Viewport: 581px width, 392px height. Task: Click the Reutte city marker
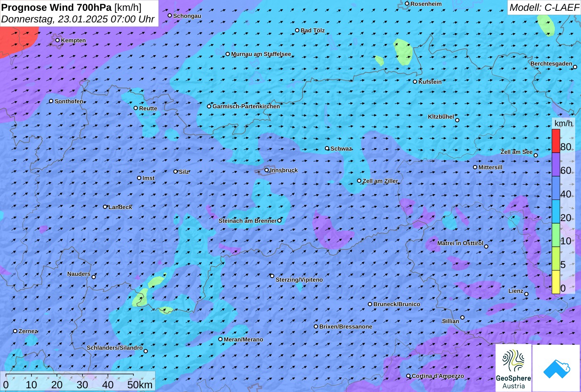tap(136, 108)
